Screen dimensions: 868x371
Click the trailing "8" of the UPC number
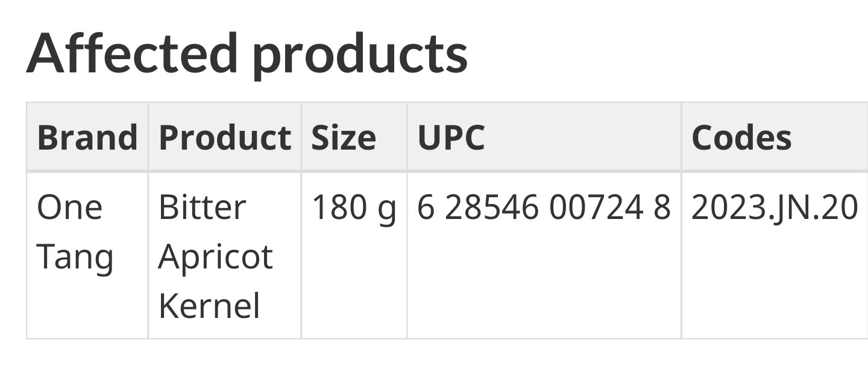(662, 208)
